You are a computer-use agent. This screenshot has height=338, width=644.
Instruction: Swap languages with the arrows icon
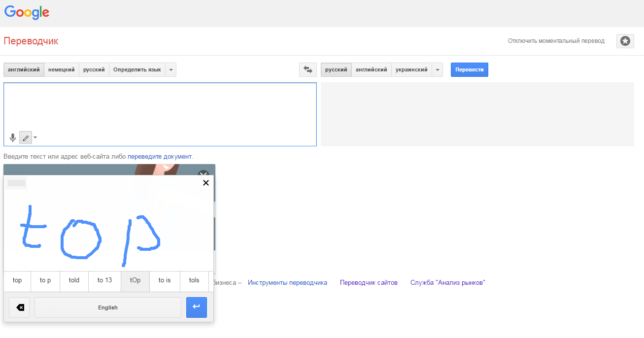(308, 70)
